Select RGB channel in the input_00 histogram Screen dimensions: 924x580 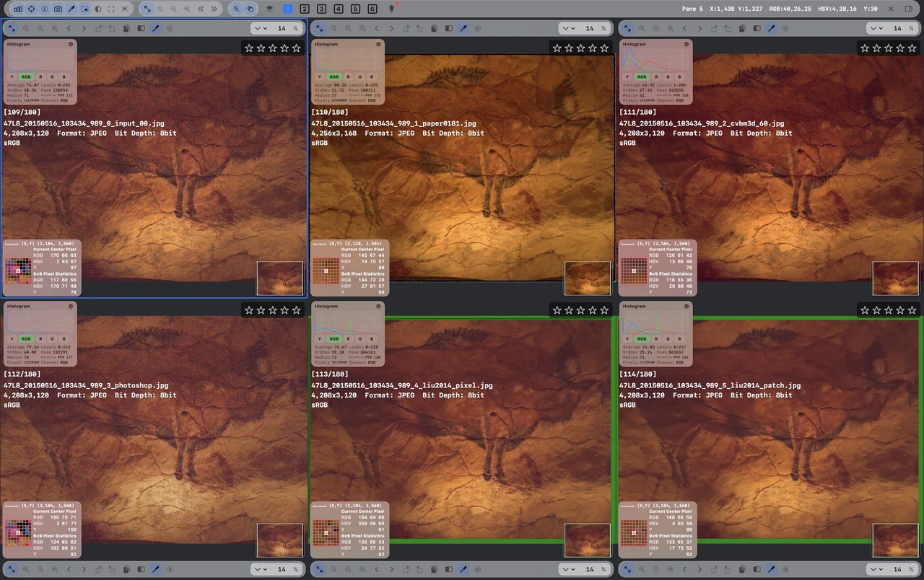[26, 76]
